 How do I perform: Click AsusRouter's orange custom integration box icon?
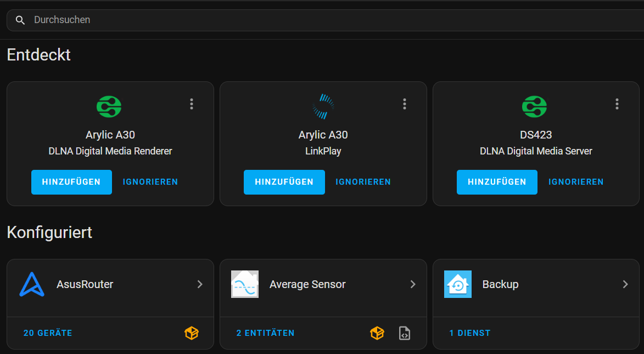pos(192,333)
